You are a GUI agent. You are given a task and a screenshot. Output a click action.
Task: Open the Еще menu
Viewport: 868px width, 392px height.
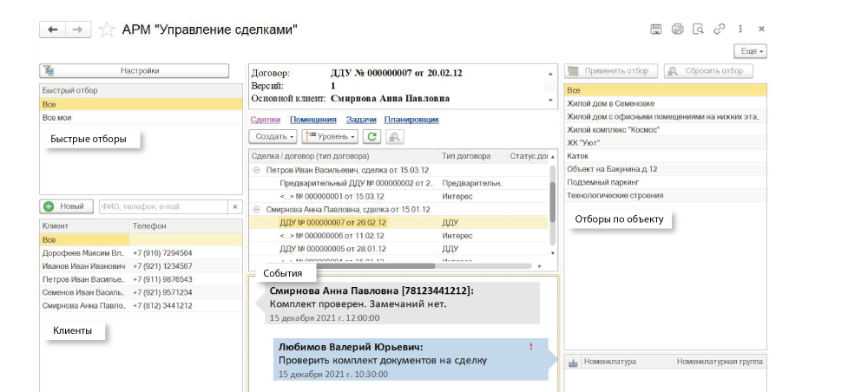coord(752,52)
